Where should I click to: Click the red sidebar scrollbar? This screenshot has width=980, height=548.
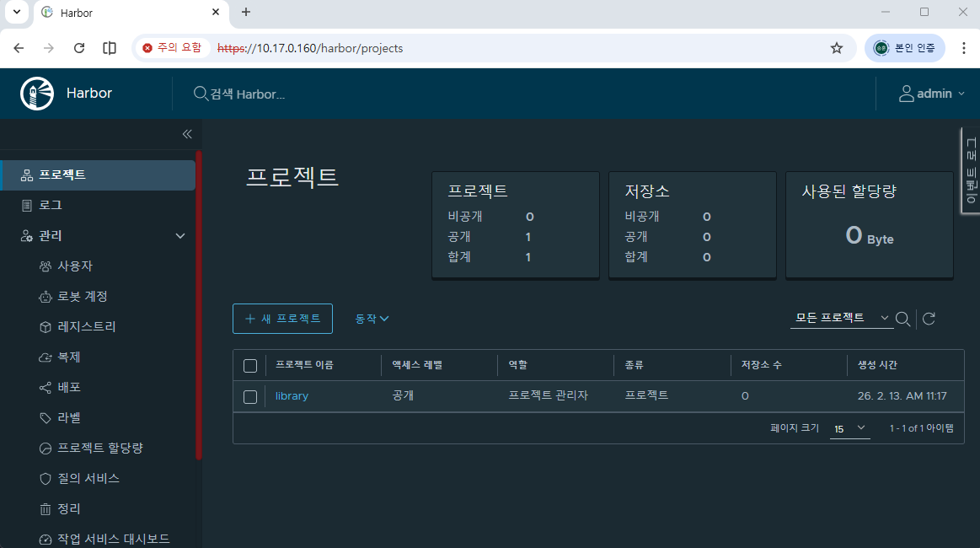pyautogui.click(x=199, y=305)
